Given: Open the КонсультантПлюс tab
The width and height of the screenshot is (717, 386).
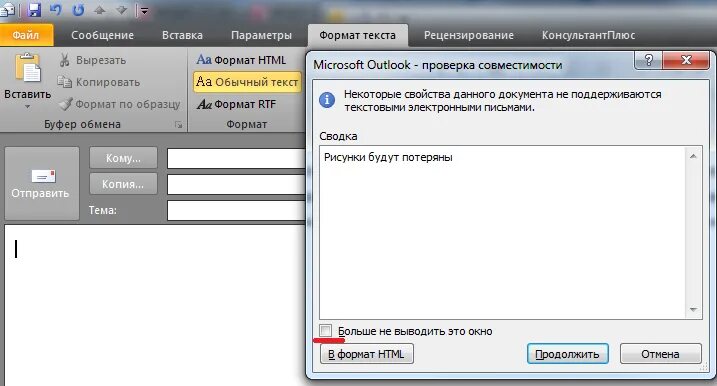Looking at the screenshot, I should pos(588,35).
